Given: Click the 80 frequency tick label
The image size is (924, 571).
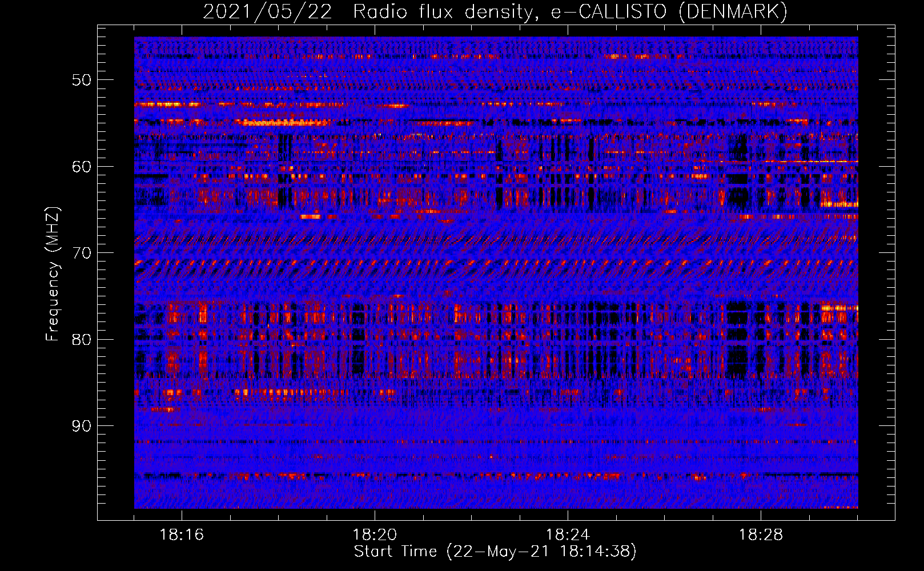Looking at the screenshot, I should click(81, 340).
